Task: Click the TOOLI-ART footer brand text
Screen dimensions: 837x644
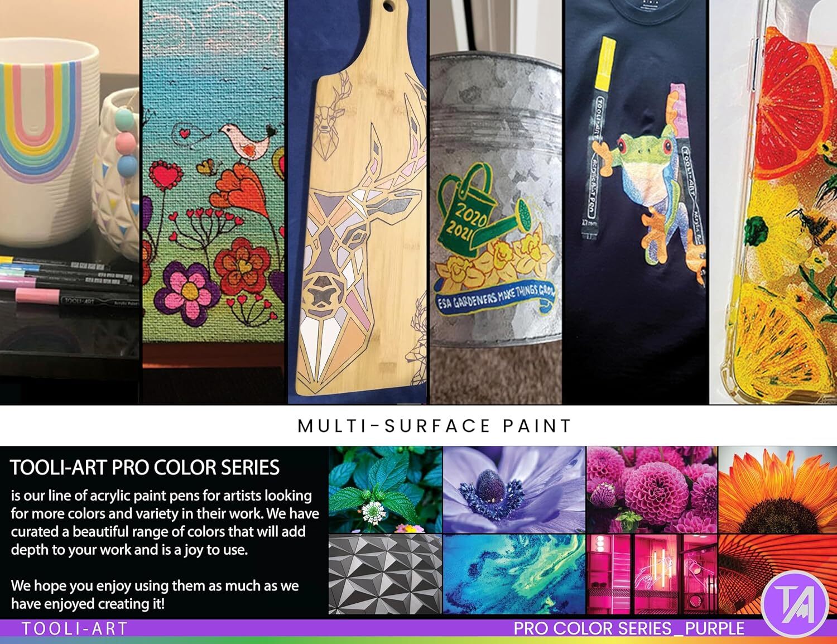Action: click(75, 628)
